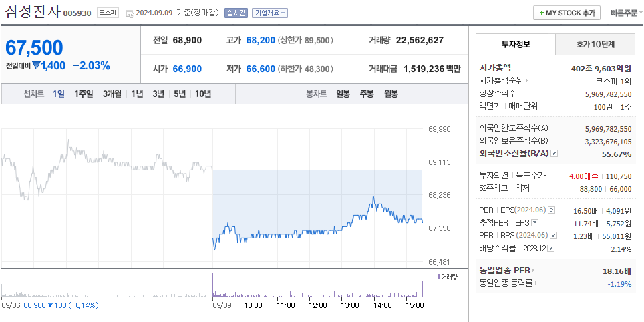Open the 동일업종 PER link

(507, 271)
